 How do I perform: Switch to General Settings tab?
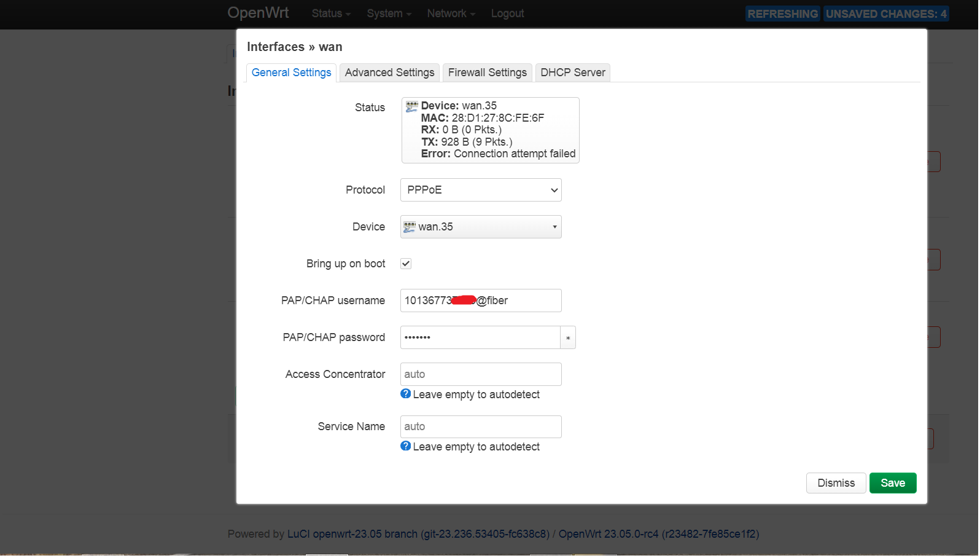pyautogui.click(x=292, y=73)
